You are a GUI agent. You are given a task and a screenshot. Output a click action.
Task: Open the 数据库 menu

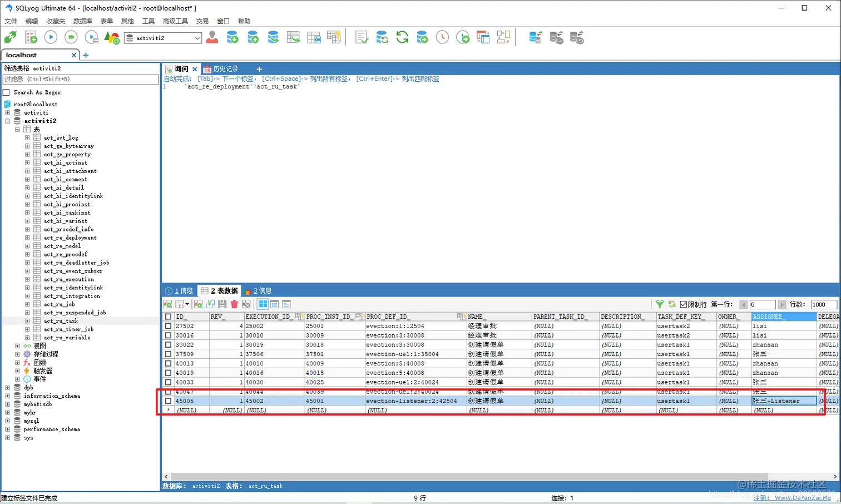pos(82,21)
